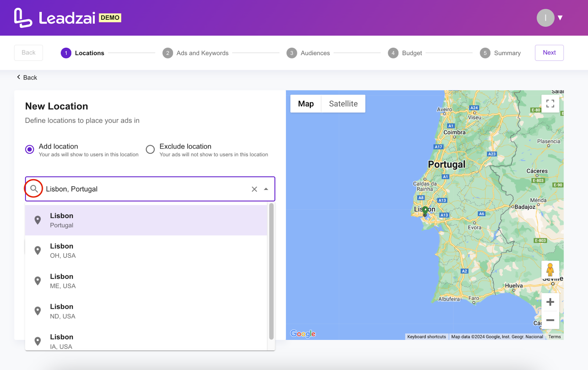This screenshot has width=588, height=370.
Task: Go to step 2 Ads and Keywords
Action: (196, 53)
